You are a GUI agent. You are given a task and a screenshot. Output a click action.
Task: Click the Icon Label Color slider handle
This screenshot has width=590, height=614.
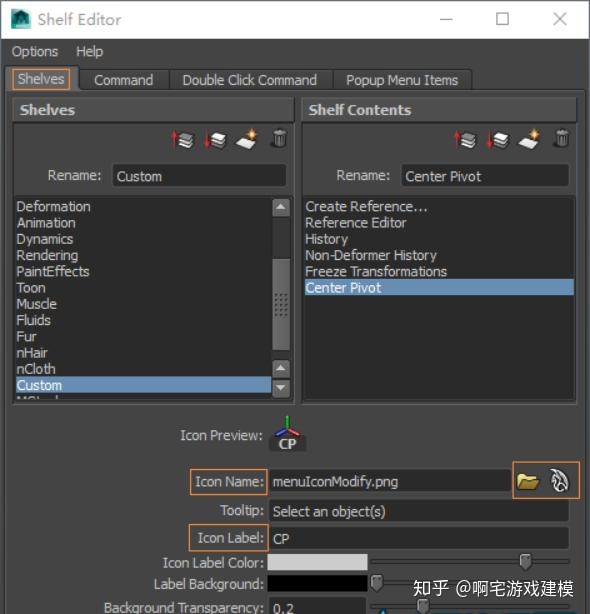(525, 562)
